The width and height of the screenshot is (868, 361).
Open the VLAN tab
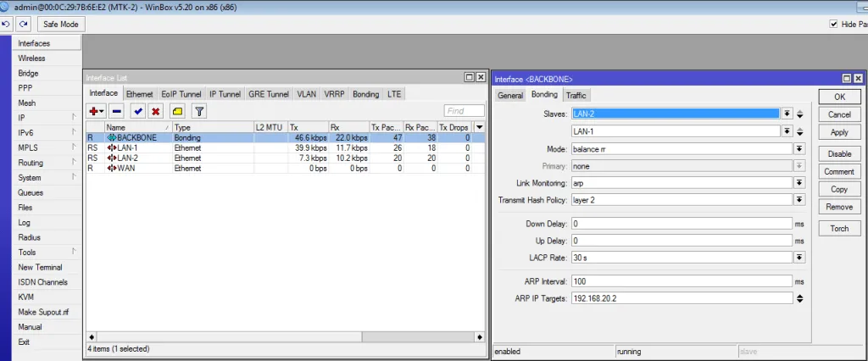(x=306, y=94)
